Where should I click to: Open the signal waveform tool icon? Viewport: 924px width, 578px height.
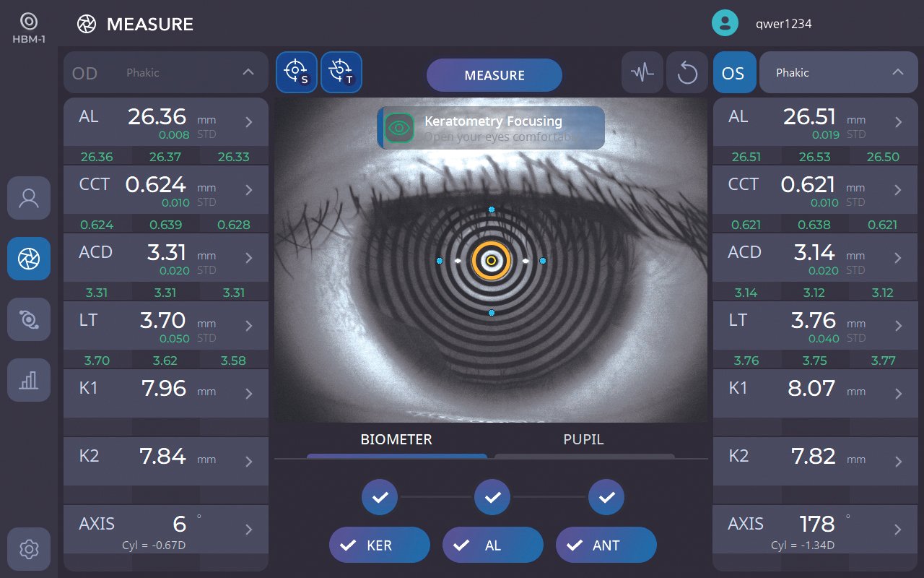[x=642, y=72]
